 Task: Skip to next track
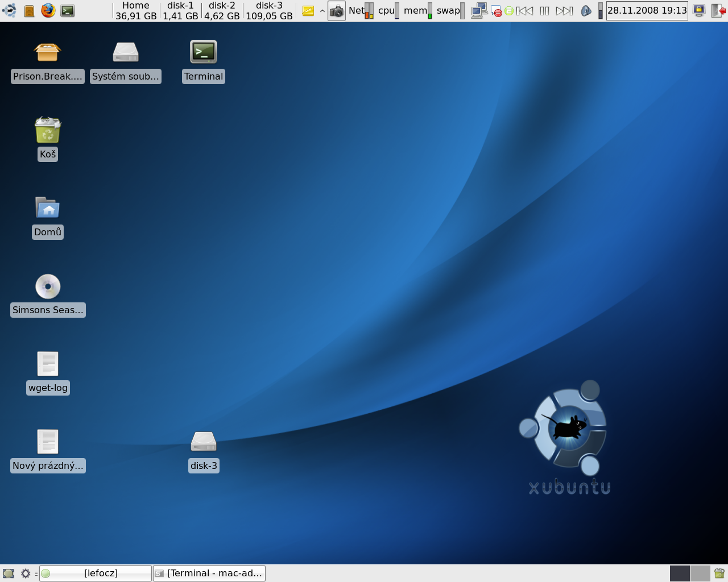564,11
